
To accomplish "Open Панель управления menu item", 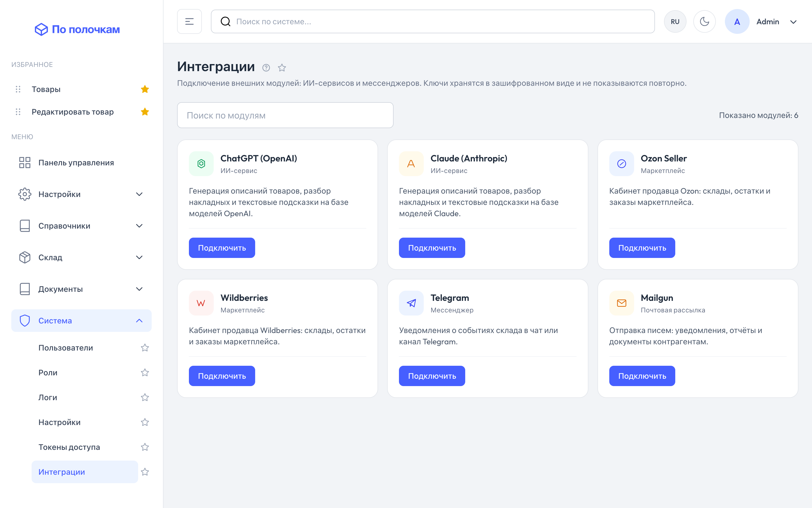I will click(x=81, y=163).
